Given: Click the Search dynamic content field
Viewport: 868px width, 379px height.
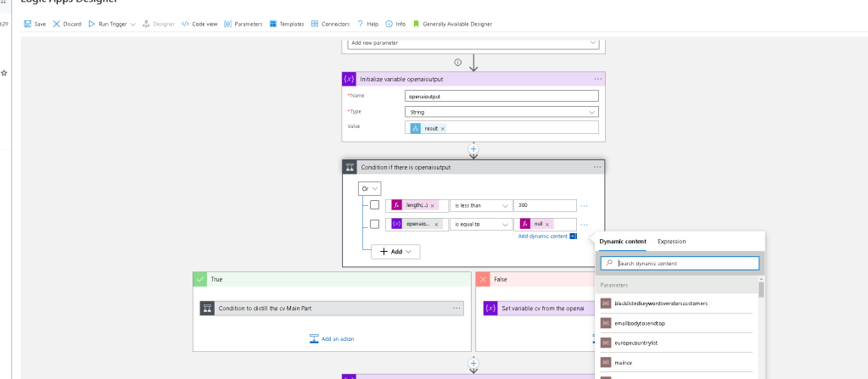Looking at the screenshot, I should coord(680,264).
